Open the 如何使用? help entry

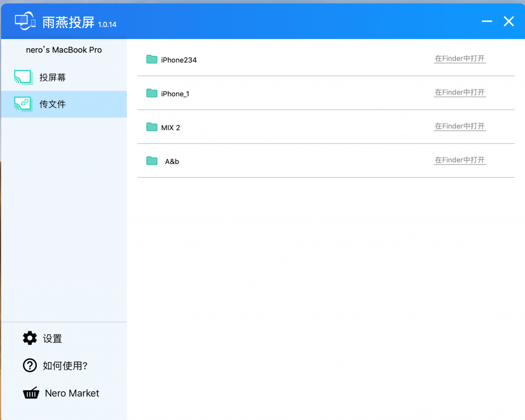pyautogui.click(x=65, y=366)
